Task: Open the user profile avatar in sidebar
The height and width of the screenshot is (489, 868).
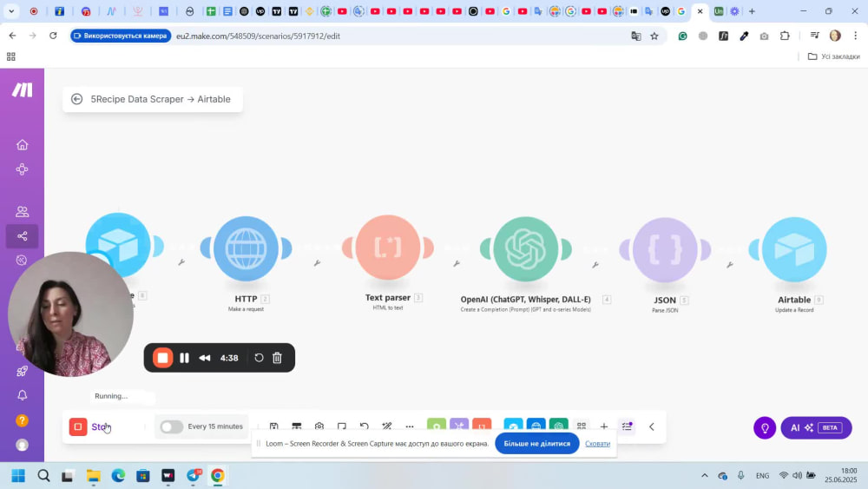Action: pyautogui.click(x=23, y=445)
